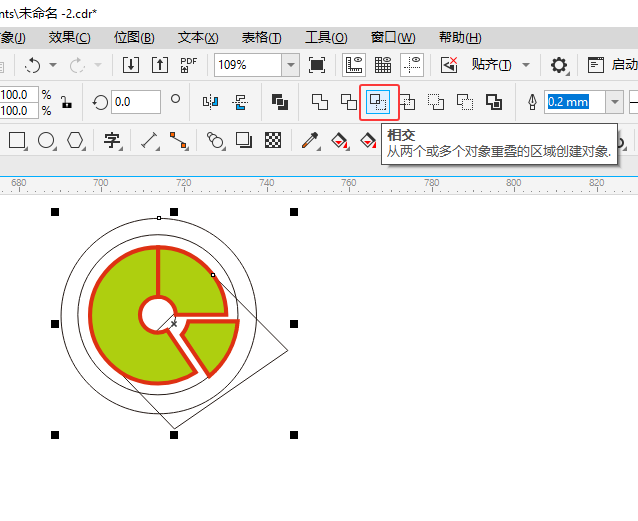The height and width of the screenshot is (521, 638).
Task: Select the Text tool icon
Action: [112, 140]
